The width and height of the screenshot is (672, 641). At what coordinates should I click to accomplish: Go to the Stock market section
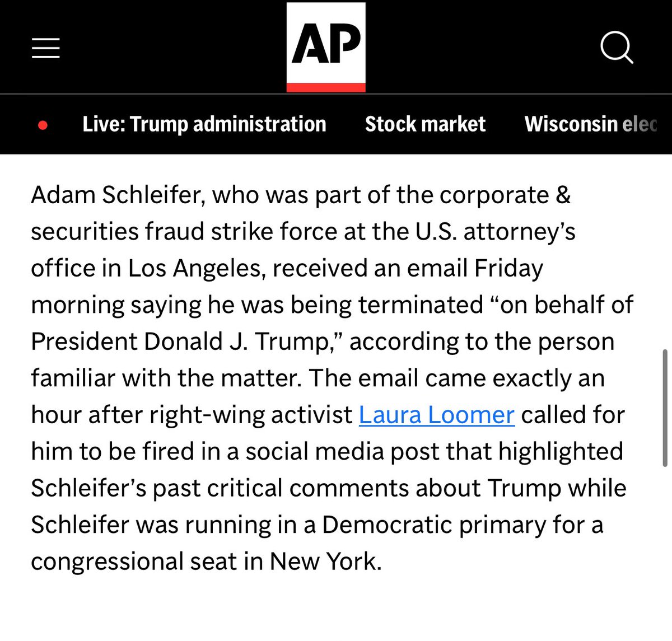(x=425, y=124)
